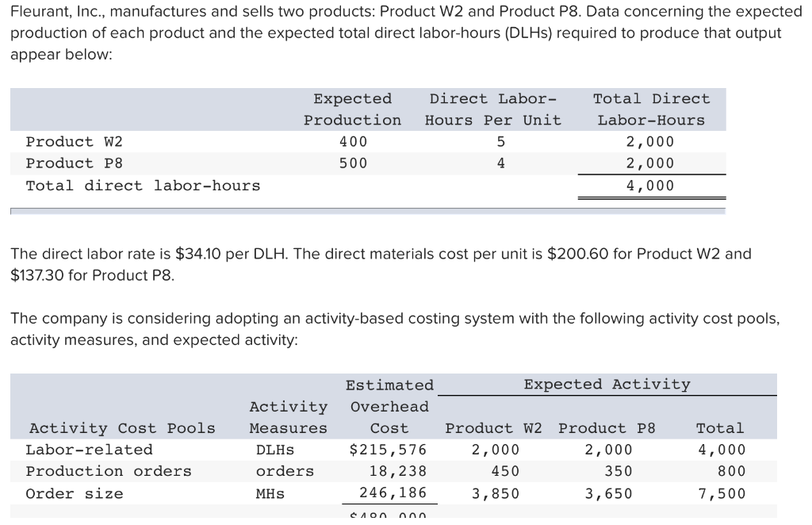Click Product P8 machine-hours 3,650
This screenshot has height=525, width=812.
[x=609, y=493]
